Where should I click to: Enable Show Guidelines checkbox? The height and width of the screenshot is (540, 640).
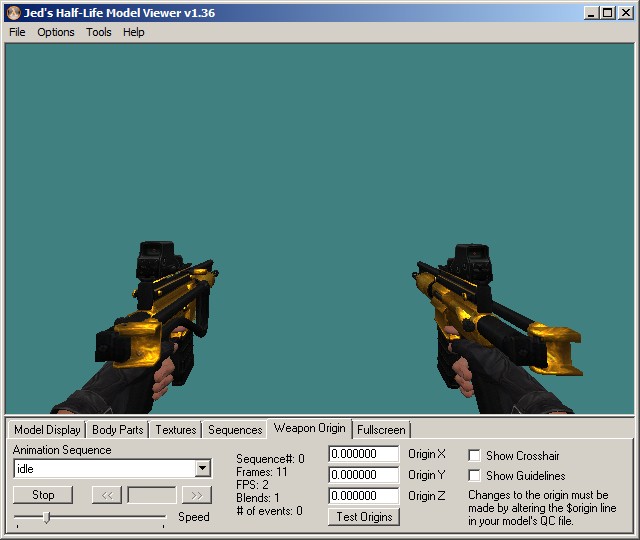point(474,476)
